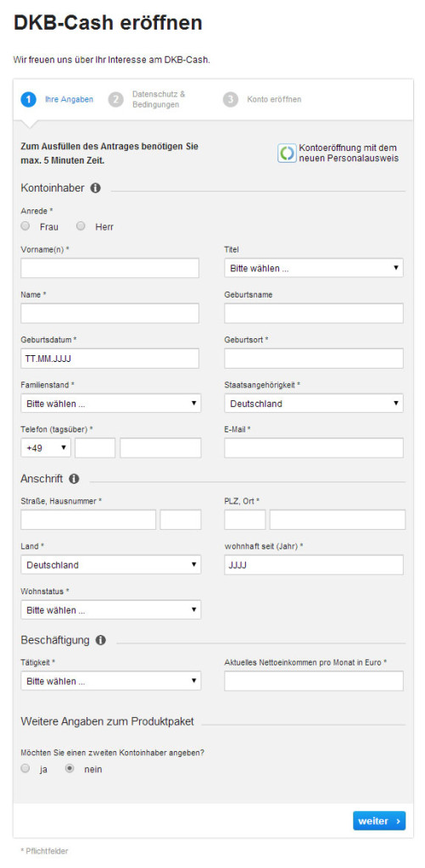Expand the Familienstand dropdown

coord(111,403)
